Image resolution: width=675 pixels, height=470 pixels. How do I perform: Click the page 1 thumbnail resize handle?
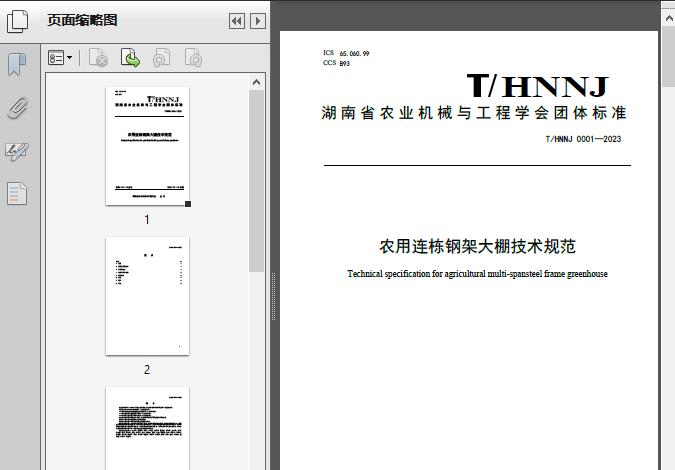point(188,204)
